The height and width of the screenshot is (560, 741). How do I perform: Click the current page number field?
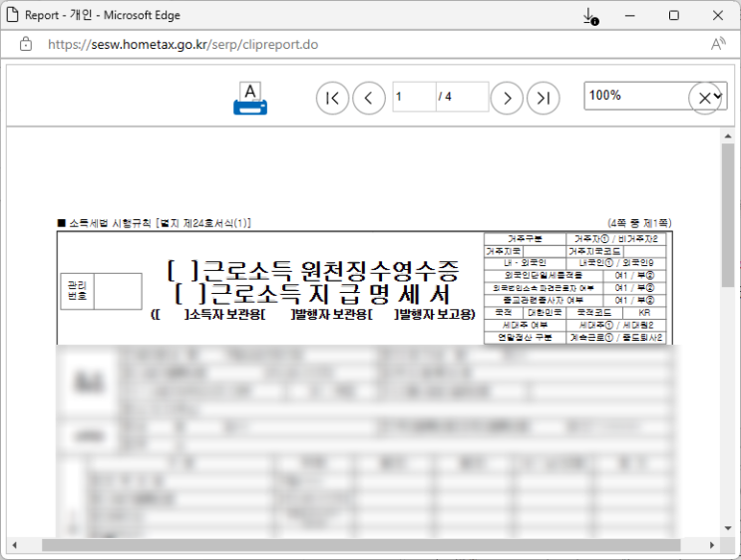click(414, 97)
